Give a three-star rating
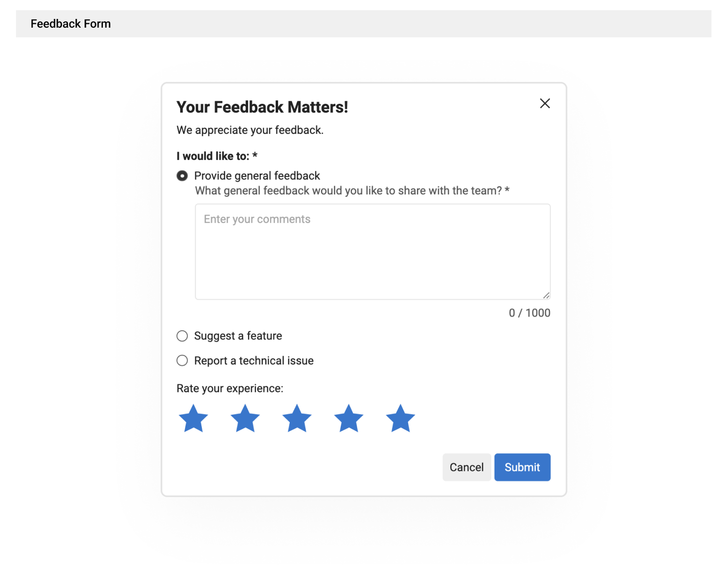728x579 pixels. coord(297,418)
